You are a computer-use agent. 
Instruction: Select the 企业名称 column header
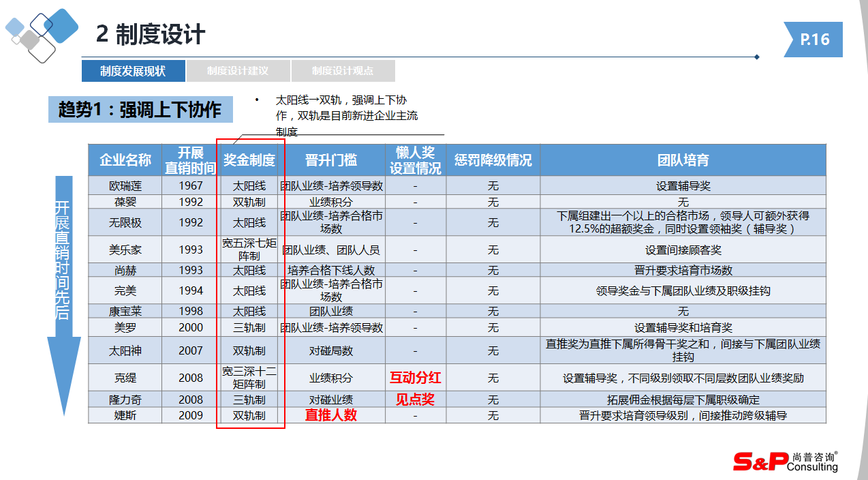pyautogui.click(x=125, y=160)
